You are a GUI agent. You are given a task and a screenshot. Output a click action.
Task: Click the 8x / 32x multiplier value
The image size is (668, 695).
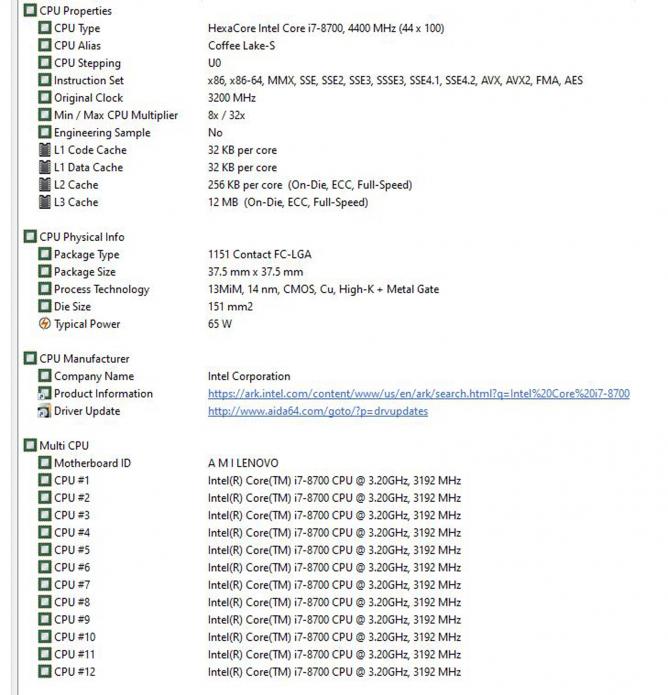[227, 115]
